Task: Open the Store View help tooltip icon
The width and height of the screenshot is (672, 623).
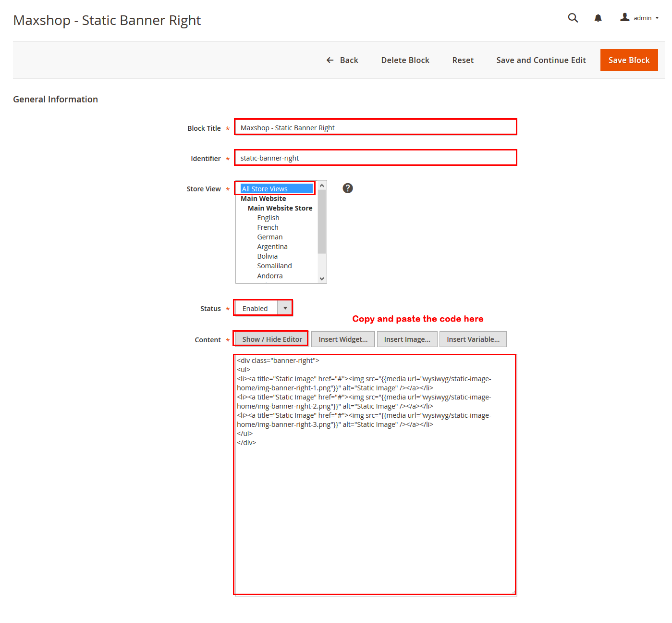Action: [x=348, y=188]
